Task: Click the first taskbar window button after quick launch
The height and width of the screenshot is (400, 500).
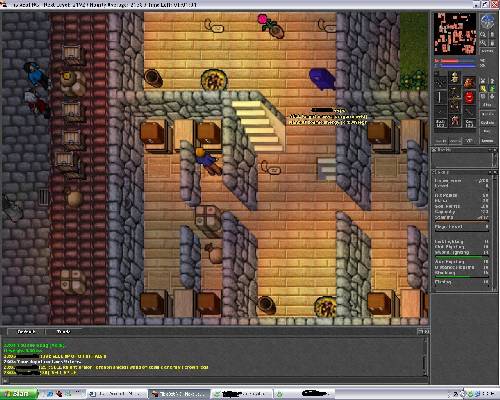Action: click(x=117, y=394)
